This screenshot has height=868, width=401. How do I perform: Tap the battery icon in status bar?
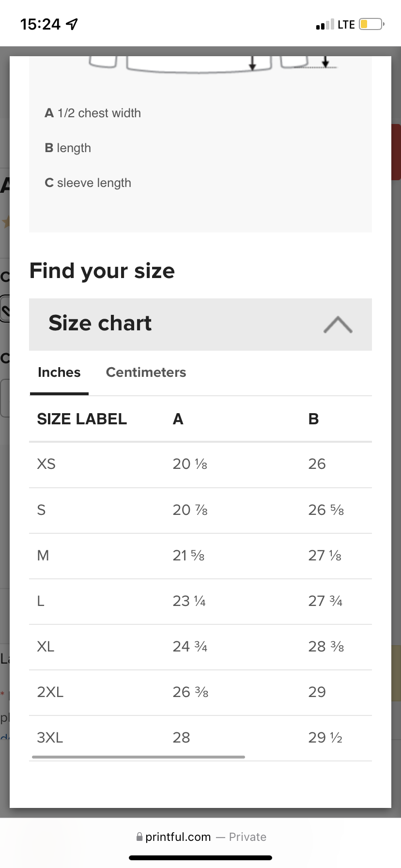click(x=371, y=24)
